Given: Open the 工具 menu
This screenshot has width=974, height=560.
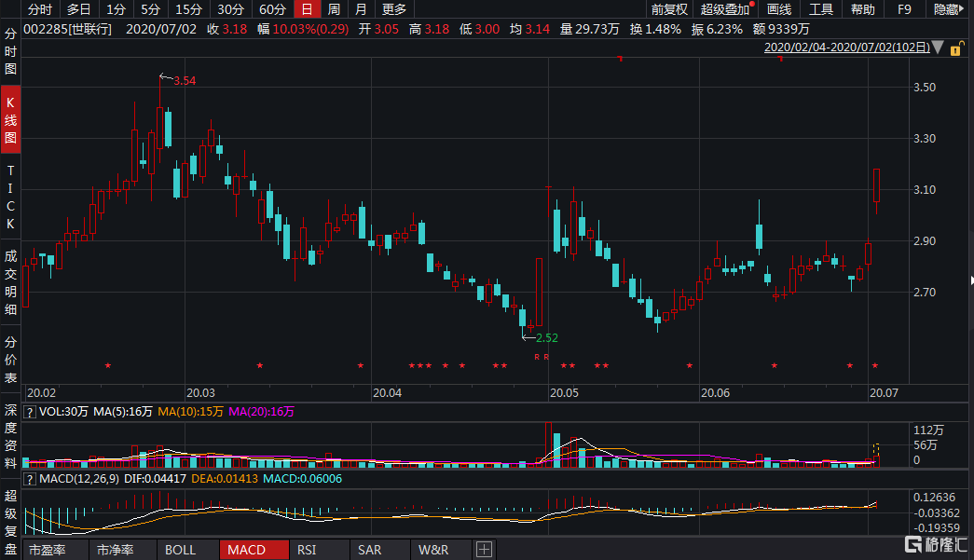Looking at the screenshot, I should pyautogui.click(x=820, y=9).
